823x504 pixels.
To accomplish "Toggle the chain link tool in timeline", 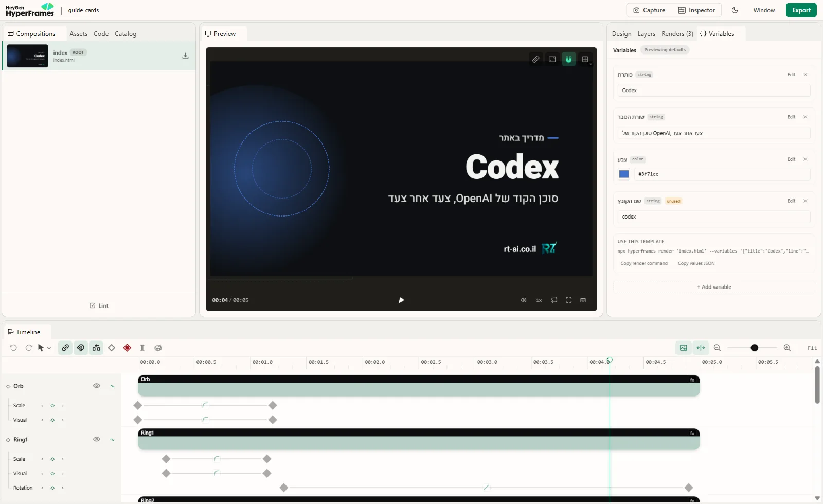I will click(65, 348).
